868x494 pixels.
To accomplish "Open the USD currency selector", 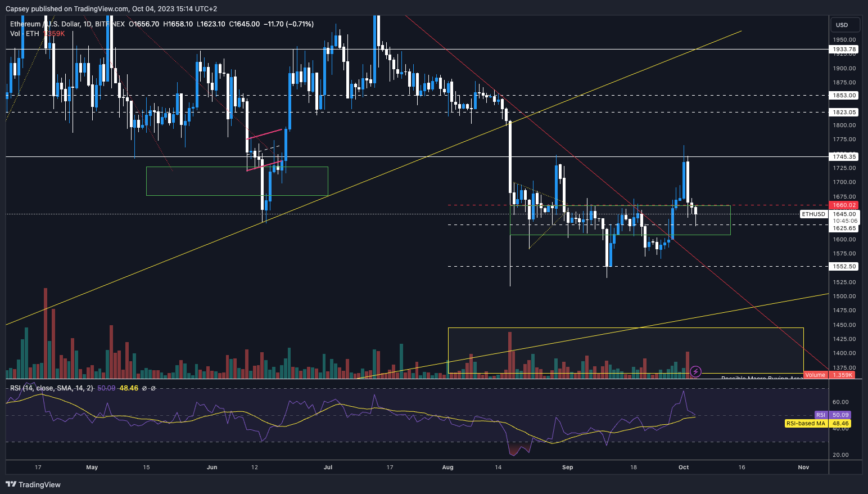I will (x=846, y=25).
